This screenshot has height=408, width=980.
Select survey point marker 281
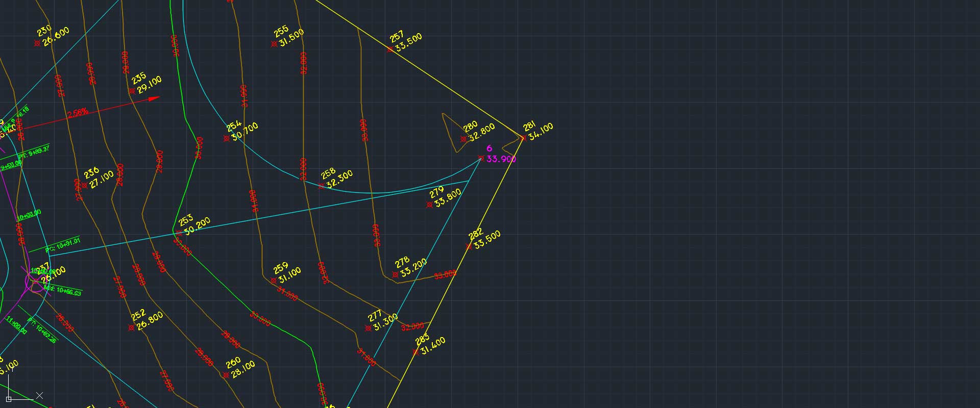pyautogui.click(x=523, y=138)
